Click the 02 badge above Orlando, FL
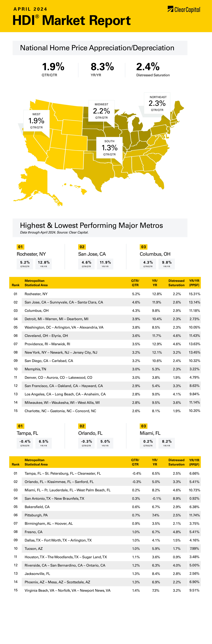Viewport: 212px width, 644px height. tap(82, 426)
